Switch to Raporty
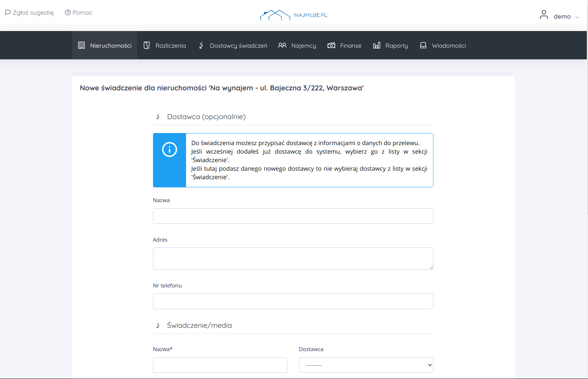Screen dimensions: 588x379 (x=390, y=45)
